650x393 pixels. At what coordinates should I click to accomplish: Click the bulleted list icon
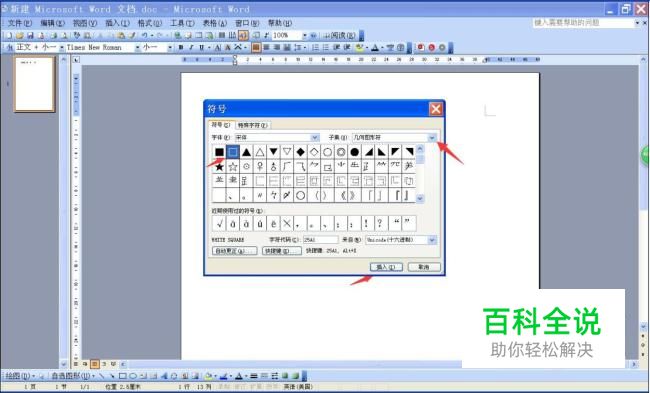[x=326, y=48]
